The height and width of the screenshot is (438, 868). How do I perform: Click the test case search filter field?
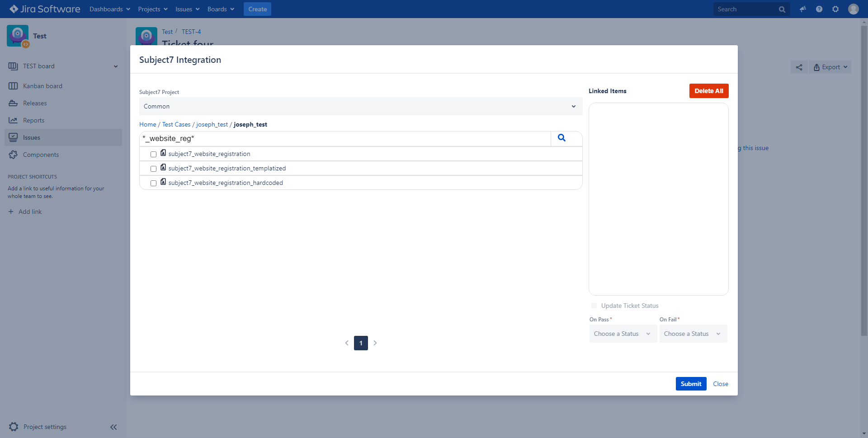pos(345,139)
